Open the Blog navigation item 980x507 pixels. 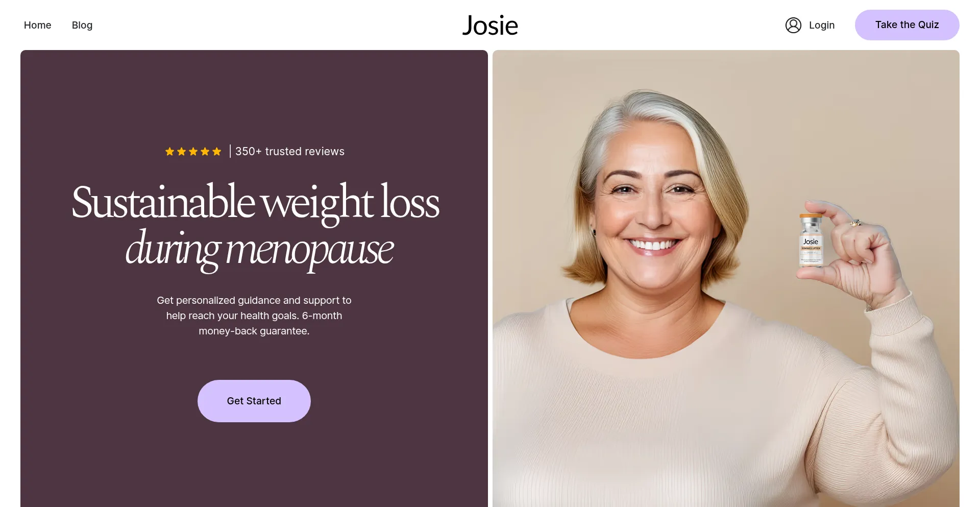(82, 25)
